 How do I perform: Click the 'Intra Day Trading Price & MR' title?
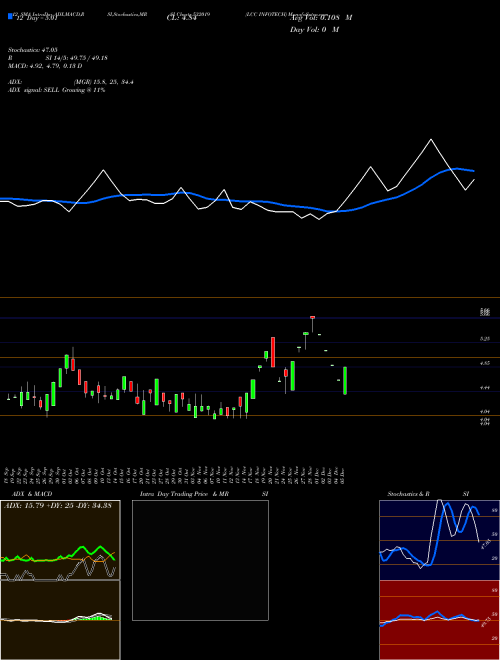184,494
